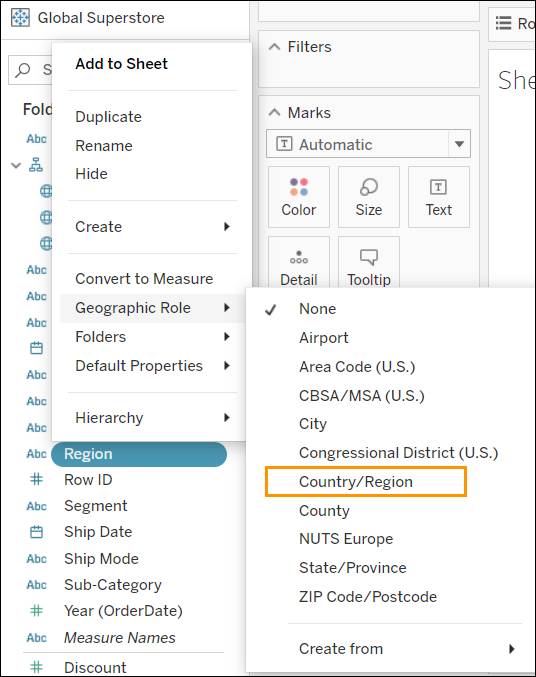Collapse the Marks card
The width and height of the screenshot is (536, 677).
tap(274, 113)
